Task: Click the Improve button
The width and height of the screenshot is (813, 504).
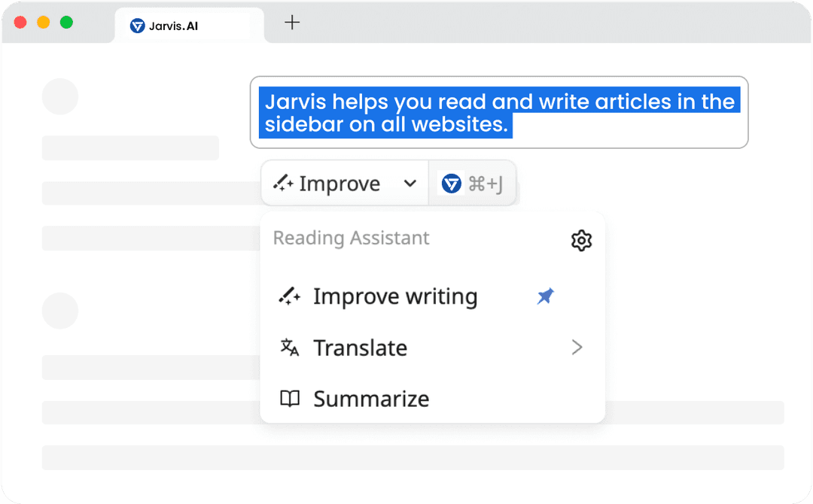Action: pos(345,184)
